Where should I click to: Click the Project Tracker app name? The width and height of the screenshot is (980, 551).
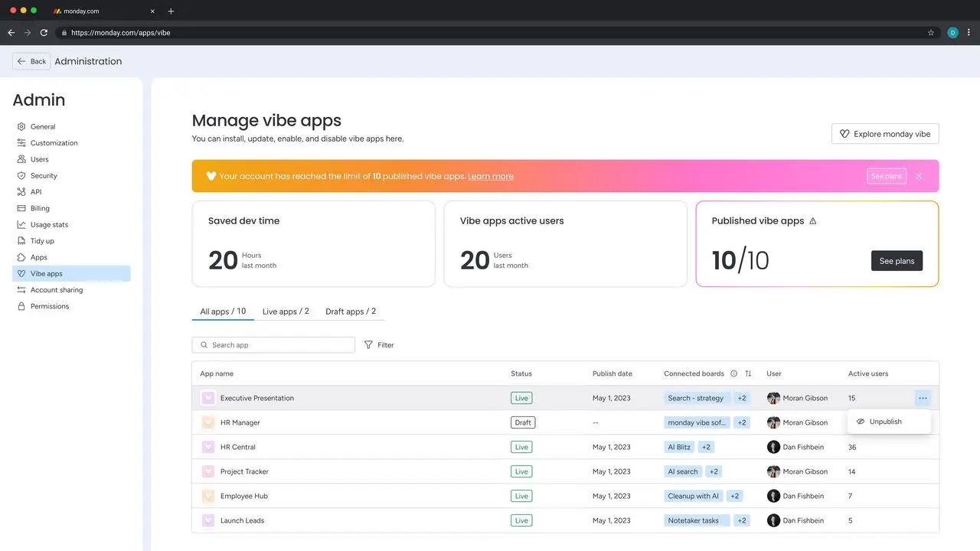click(244, 471)
